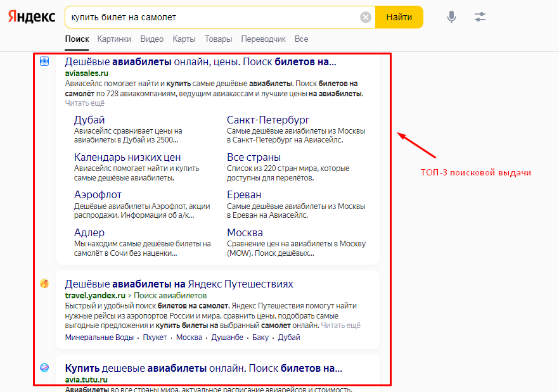
Task: Click the Tutu.ru favicon
Action: tap(44, 367)
